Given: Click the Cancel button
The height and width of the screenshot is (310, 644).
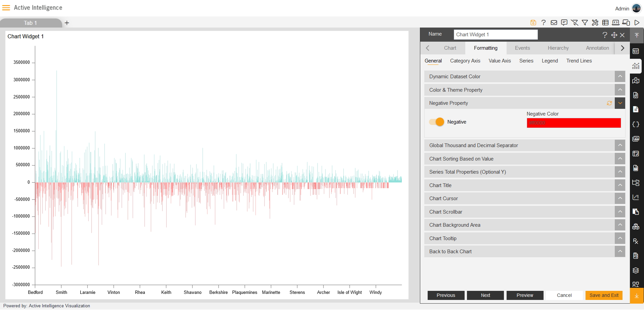Looking at the screenshot, I should [564, 295].
